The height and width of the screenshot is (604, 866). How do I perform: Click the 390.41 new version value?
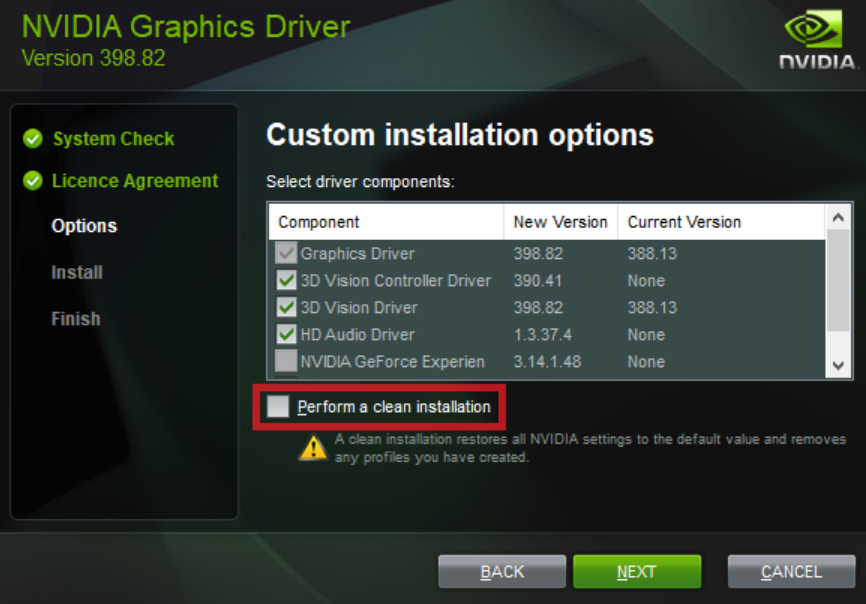537,280
